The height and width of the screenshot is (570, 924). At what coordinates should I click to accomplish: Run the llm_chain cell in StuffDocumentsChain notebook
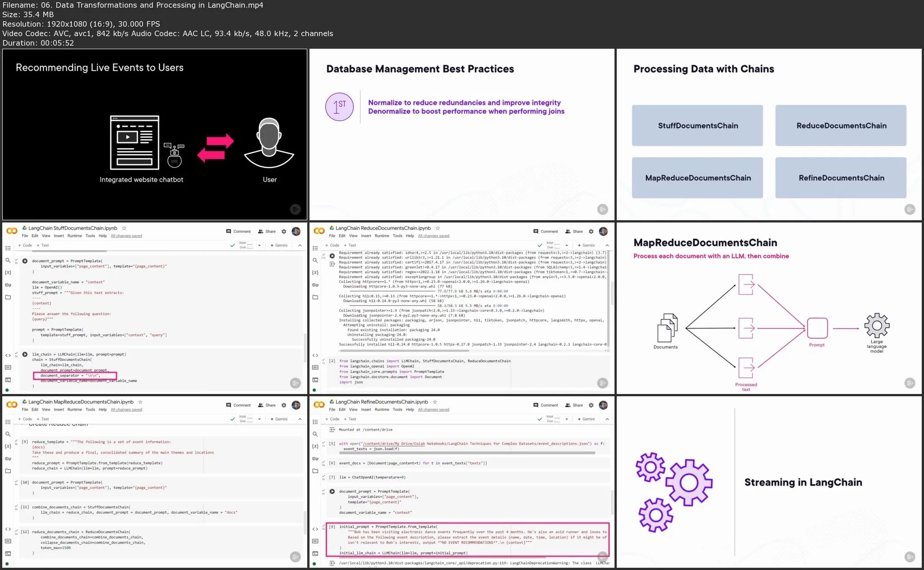[x=25, y=354]
